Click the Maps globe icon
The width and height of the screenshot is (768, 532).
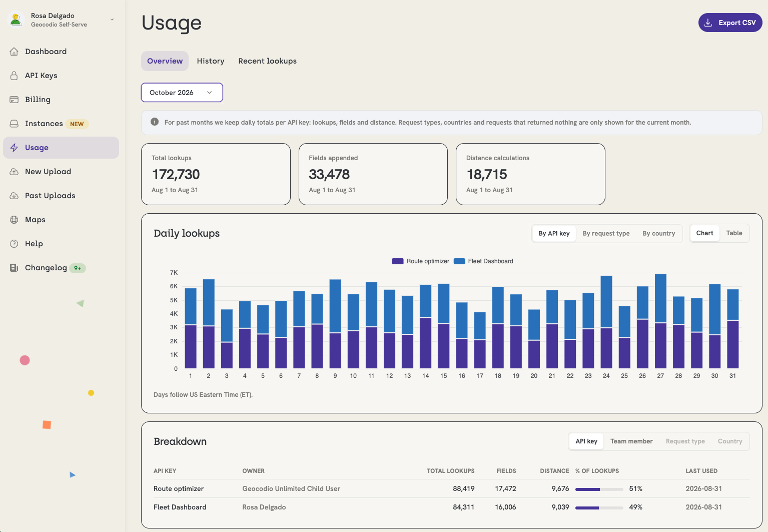14,220
